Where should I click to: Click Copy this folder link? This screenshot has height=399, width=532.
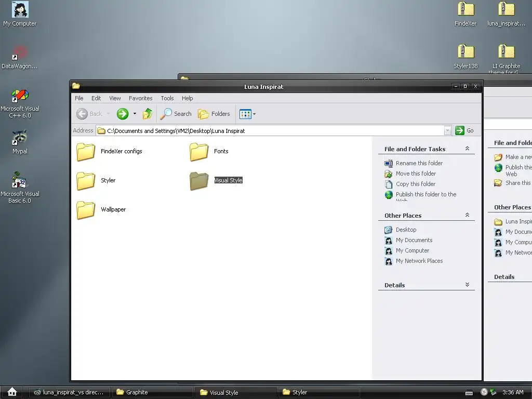(415, 184)
